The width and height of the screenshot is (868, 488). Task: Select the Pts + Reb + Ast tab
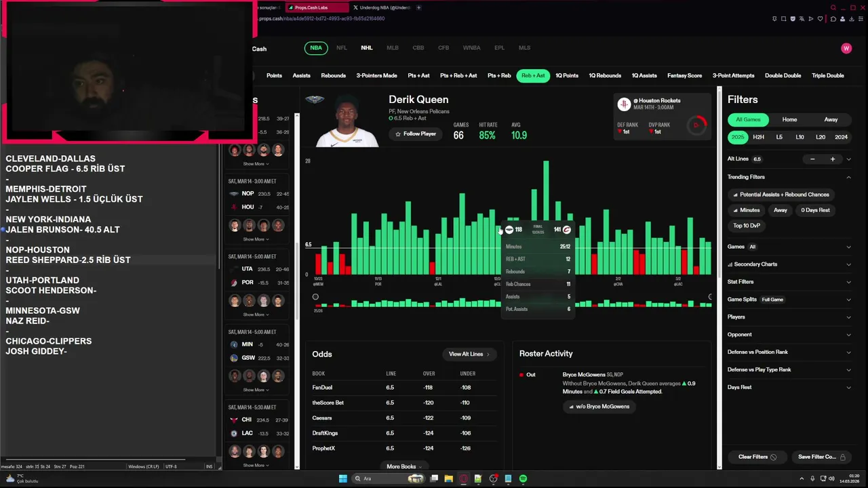458,76
